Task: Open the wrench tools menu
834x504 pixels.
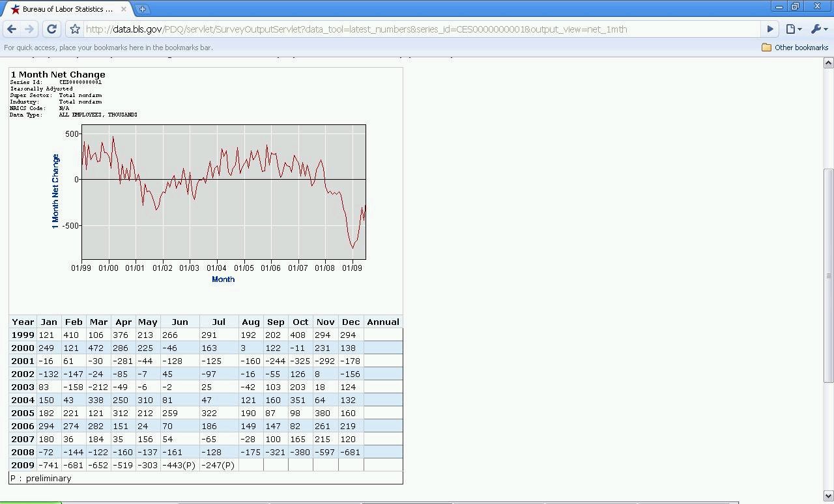Action: [x=818, y=29]
